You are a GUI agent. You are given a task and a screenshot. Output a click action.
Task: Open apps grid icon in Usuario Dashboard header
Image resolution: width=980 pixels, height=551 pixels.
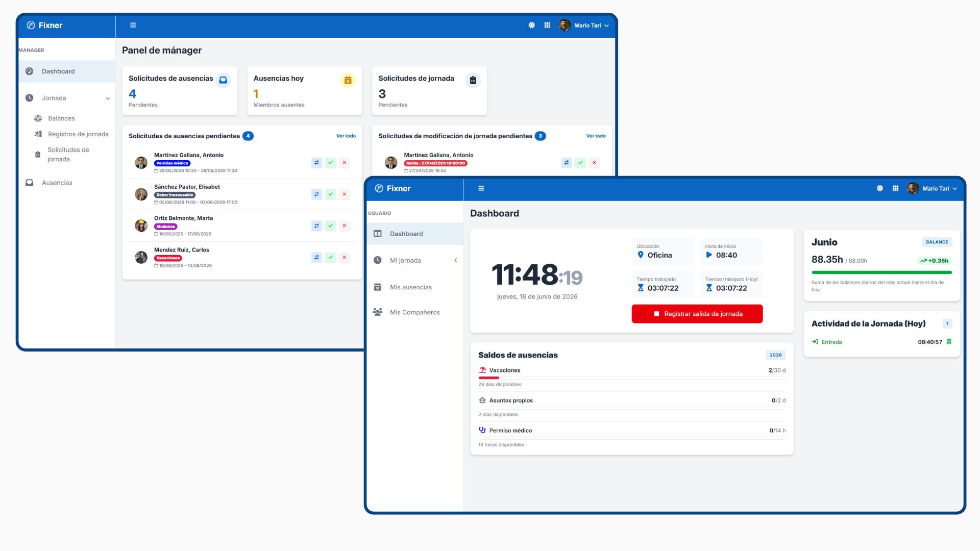(x=895, y=188)
